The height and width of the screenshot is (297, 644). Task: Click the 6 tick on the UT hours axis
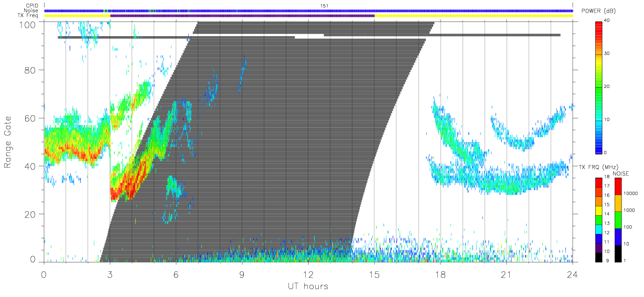coord(176,274)
